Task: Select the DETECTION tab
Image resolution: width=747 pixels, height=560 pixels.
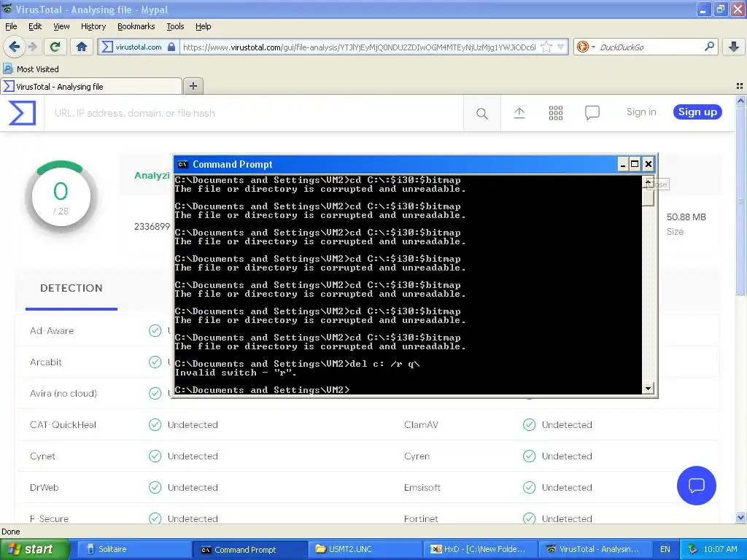Action: point(71,288)
